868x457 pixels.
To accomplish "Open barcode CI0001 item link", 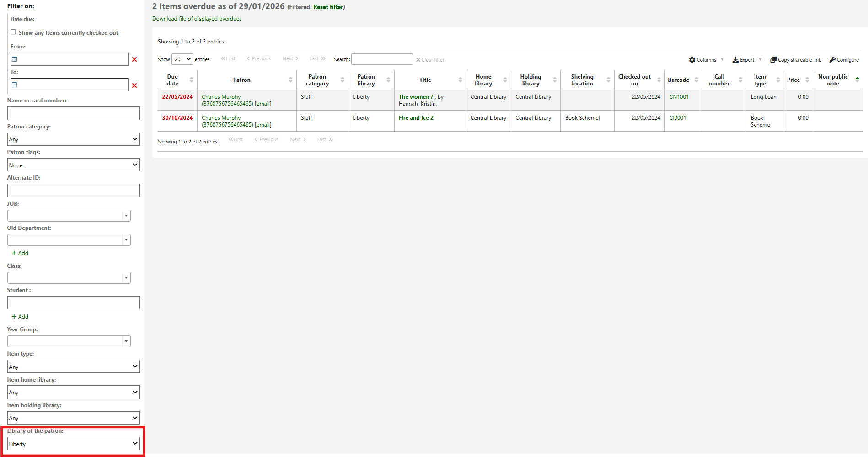I will (x=678, y=118).
